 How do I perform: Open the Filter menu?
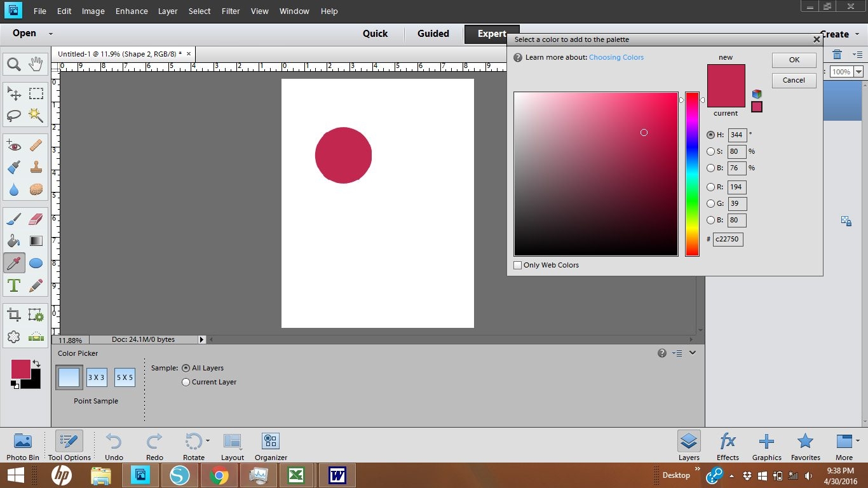pyautogui.click(x=231, y=11)
